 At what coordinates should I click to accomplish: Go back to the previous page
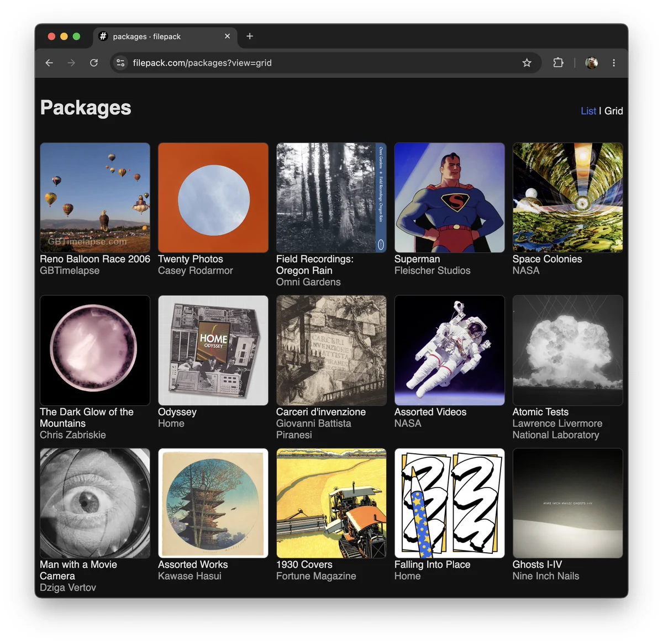tap(49, 63)
